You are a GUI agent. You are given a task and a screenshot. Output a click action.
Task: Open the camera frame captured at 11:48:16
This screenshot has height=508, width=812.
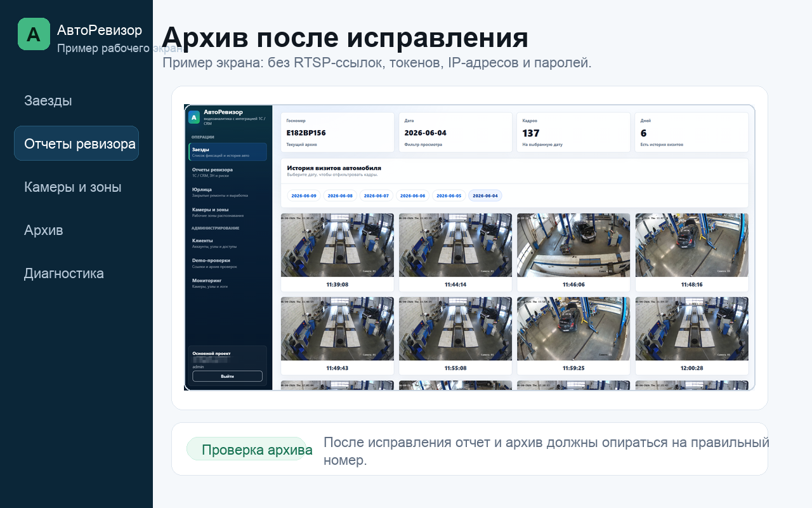point(691,252)
